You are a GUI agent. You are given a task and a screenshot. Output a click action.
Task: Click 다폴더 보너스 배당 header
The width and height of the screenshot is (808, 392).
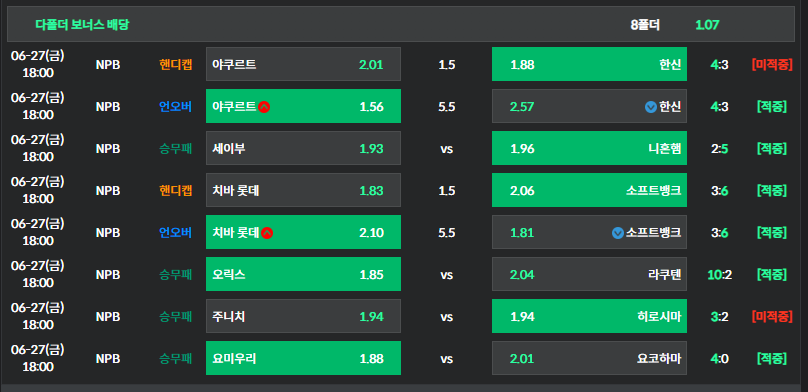(x=82, y=24)
